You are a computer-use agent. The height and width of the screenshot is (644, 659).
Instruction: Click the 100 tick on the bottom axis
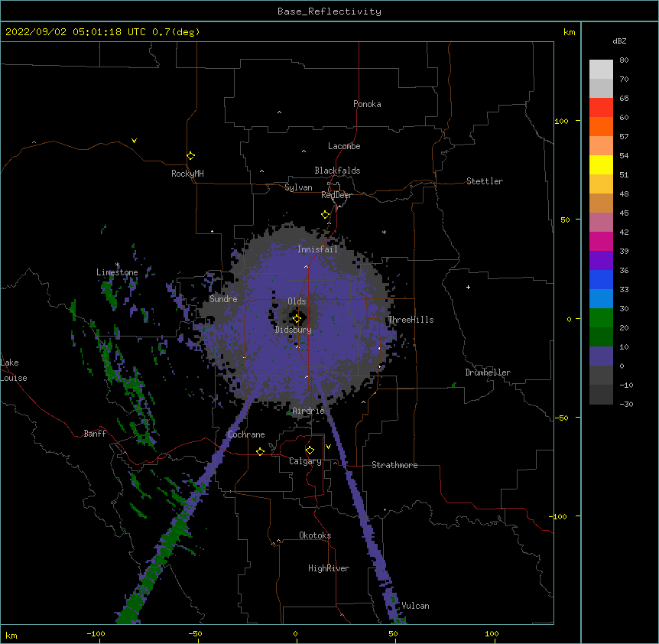pos(492,633)
